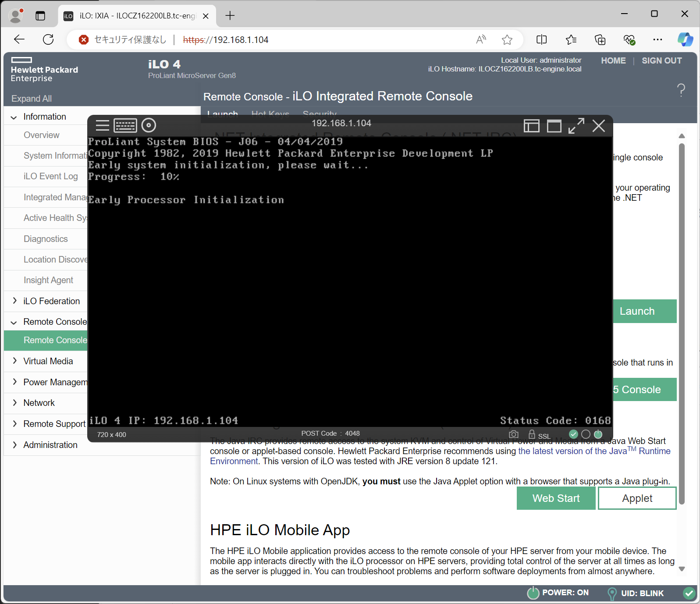
Task: Click the POST Code 4048 text
Action: pyautogui.click(x=330, y=433)
